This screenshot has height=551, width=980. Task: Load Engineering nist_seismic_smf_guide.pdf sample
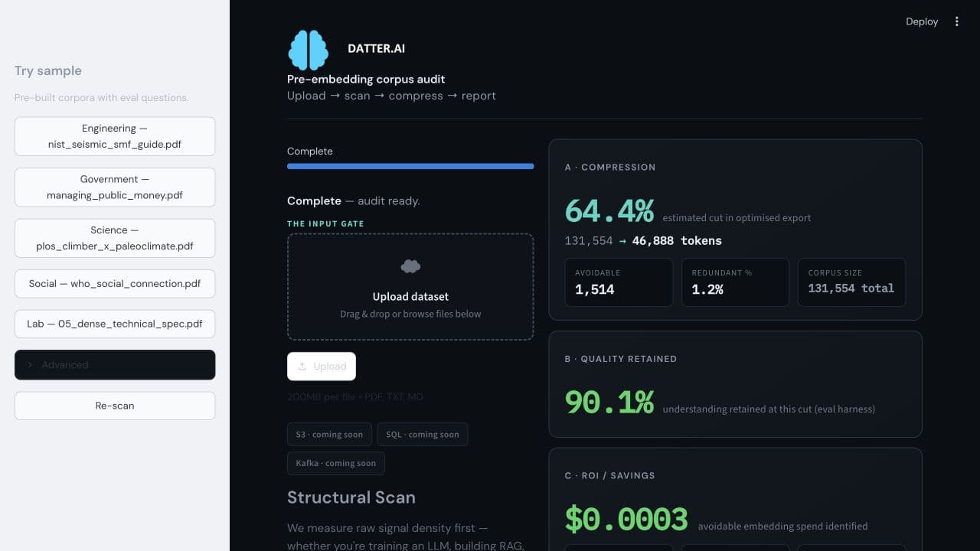click(115, 136)
